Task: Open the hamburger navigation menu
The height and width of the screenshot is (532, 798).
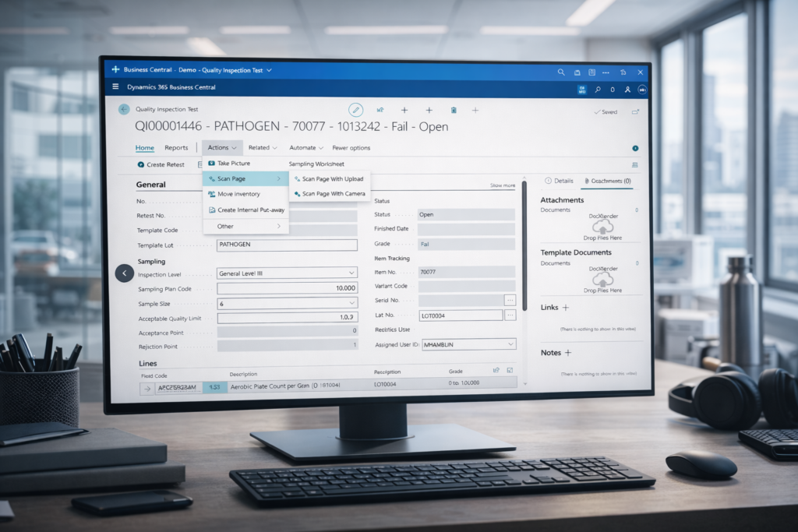Action: (x=115, y=88)
